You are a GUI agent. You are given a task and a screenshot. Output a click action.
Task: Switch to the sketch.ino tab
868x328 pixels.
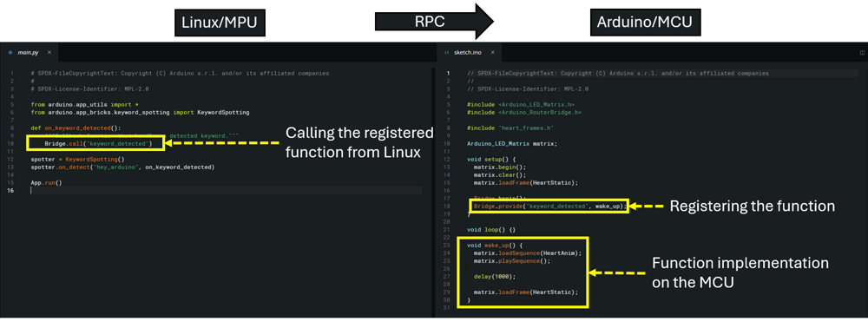468,53
